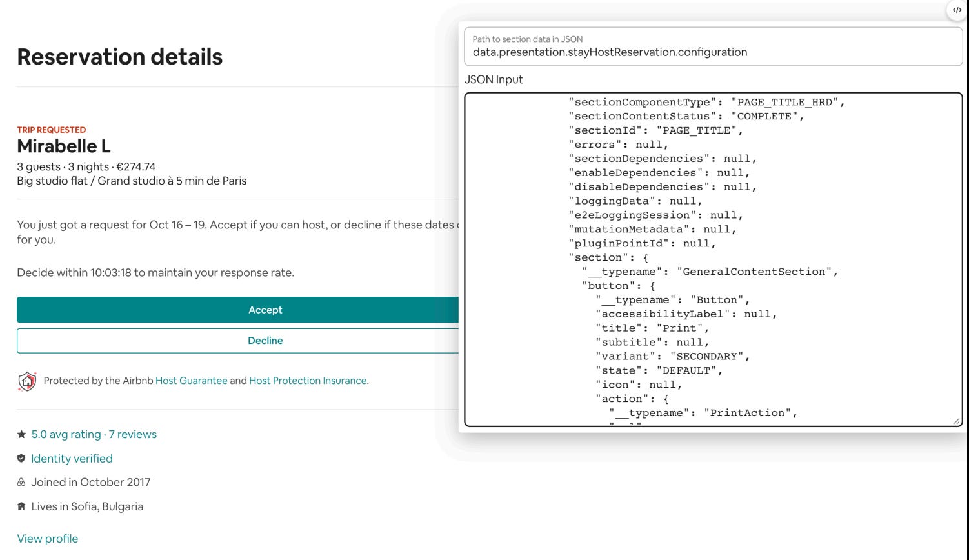
Task: Accept the trip request
Action: coord(237,310)
